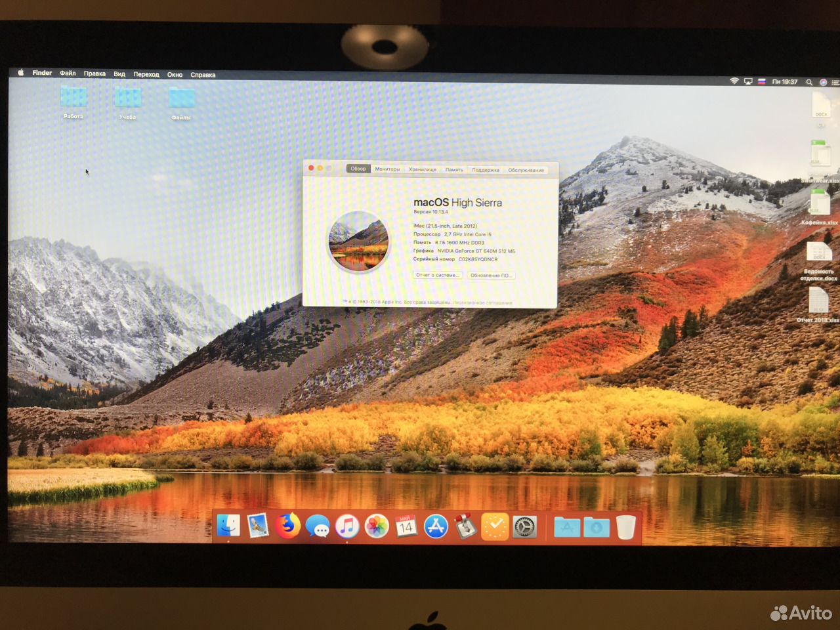Screen dimensions: 840x630
Task: Select the Файлы folder on desktop
Action: (x=182, y=99)
